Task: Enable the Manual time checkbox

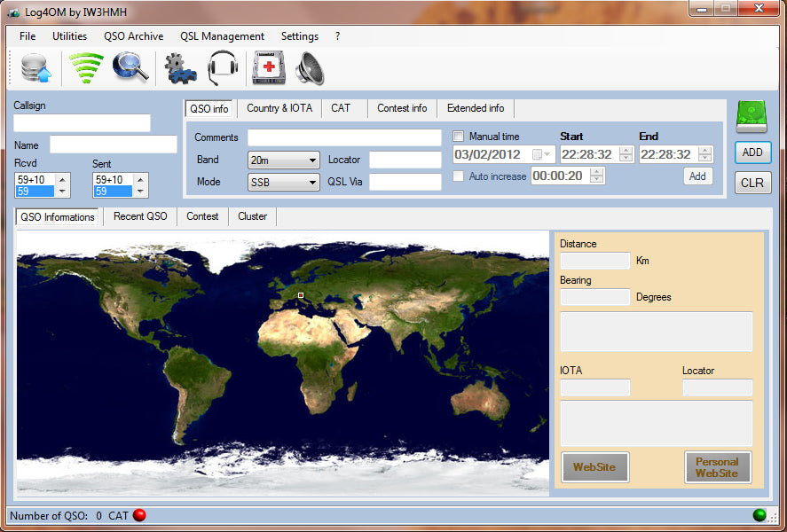Action: pos(458,136)
